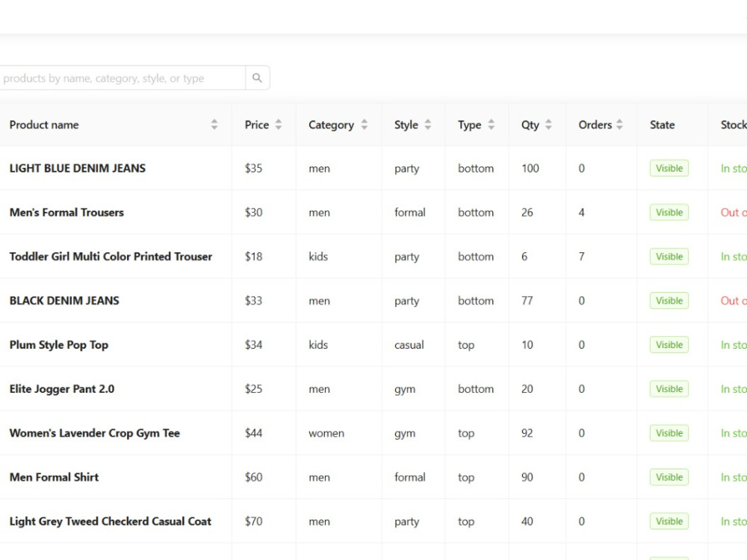Click the Visible tag for Men's Formal Trousers
The height and width of the screenshot is (560, 747).
669,212
